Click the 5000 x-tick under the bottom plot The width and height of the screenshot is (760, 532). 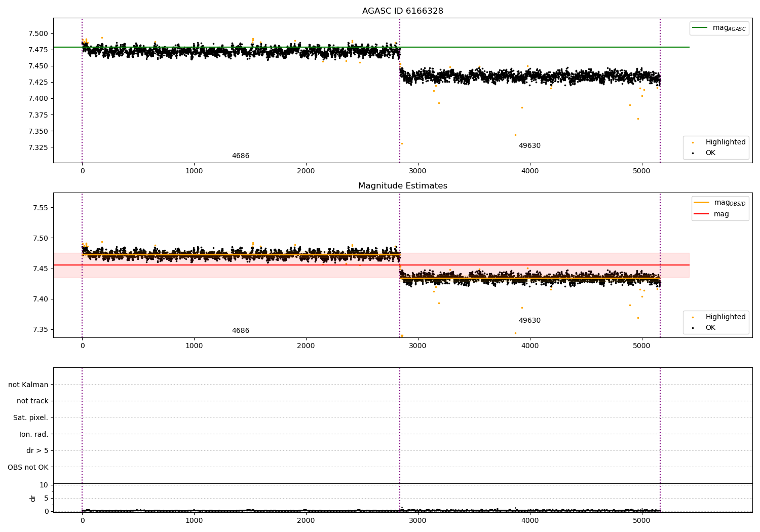[642, 521]
